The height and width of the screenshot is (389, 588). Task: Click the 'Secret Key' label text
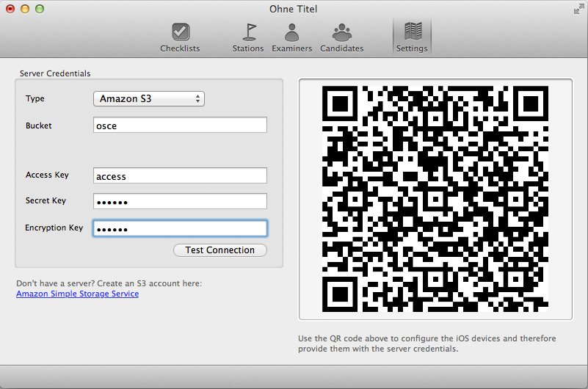46,201
